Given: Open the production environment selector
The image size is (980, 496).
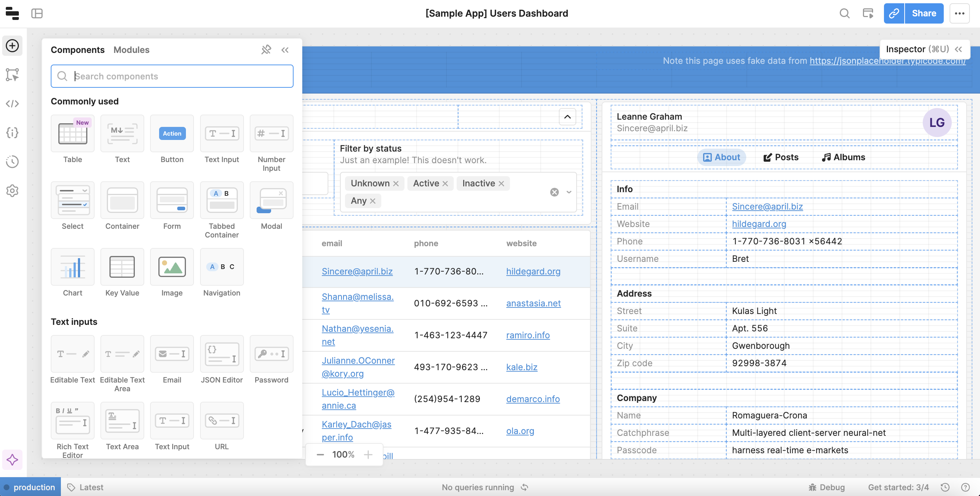Looking at the screenshot, I should [x=30, y=487].
